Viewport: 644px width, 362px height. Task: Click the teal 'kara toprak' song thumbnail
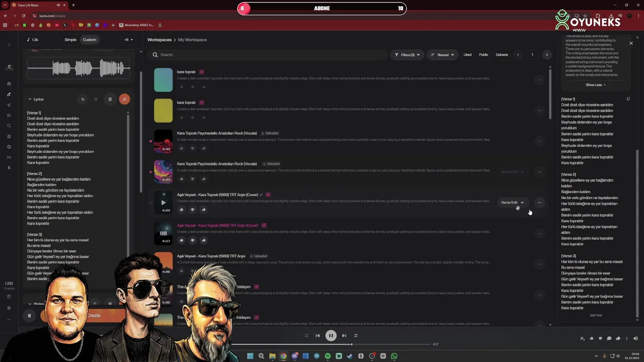(x=163, y=80)
